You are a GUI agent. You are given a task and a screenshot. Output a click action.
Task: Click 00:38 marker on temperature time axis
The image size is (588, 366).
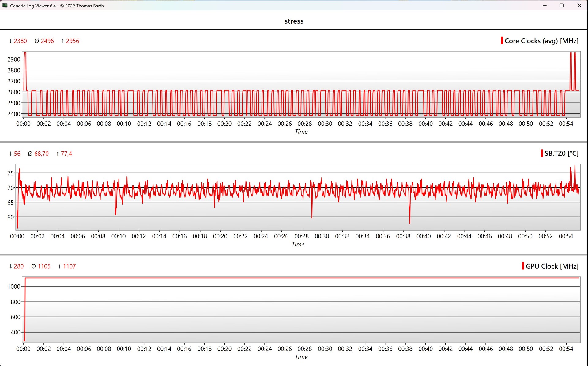403,236
